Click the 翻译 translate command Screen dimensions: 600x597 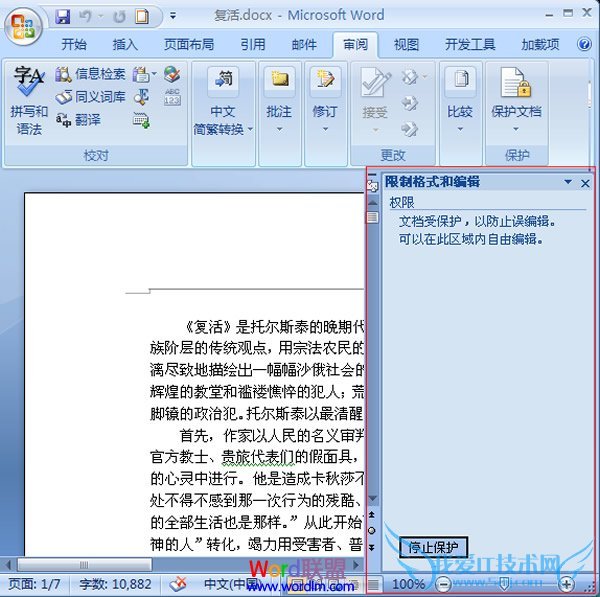pyautogui.click(x=78, y=120)
